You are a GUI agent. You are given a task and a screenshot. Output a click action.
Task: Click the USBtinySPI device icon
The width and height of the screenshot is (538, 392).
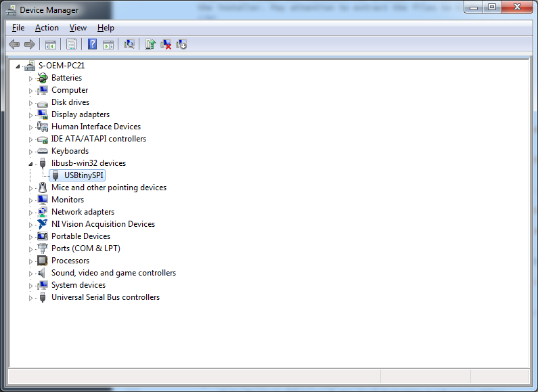[x=55, y=175]
